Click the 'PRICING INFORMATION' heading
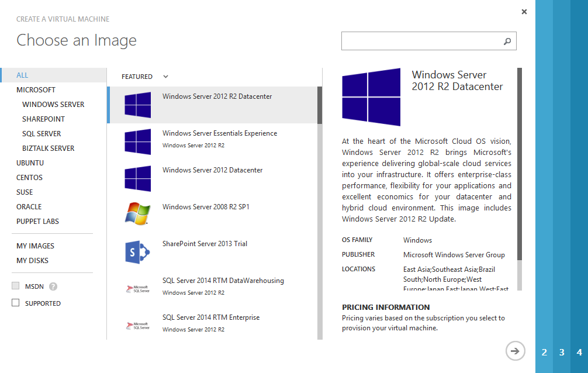The height and width of the screenshot is (373, 588). tap(386, 308)
